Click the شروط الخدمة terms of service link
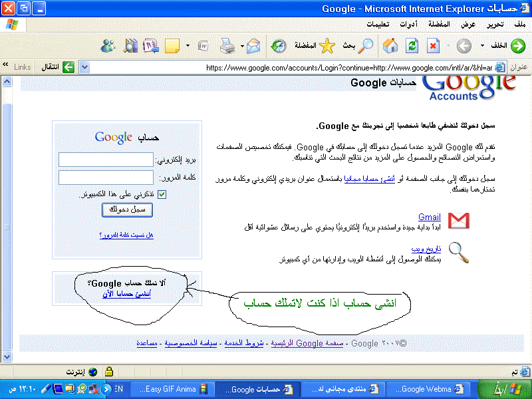This screenshot has width=532, height=399. pyautogui.click(x=244, y=343)
